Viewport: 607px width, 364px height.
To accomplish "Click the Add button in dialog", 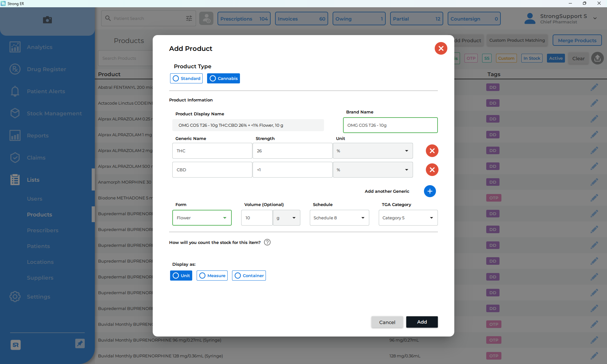I will [422, 322].
